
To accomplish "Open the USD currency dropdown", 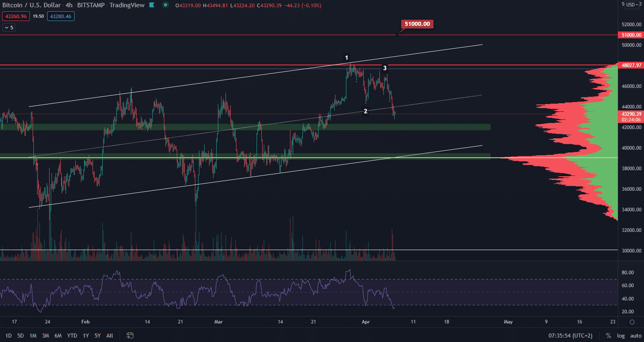I will 632,5.
